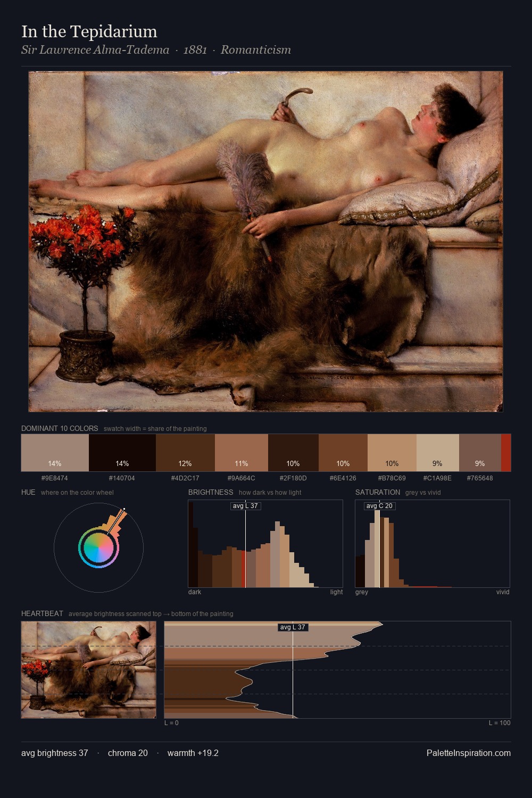Click 'chroma 20' in the footer
The height and width of the screenshot is (798, 532).
point(128,753)
